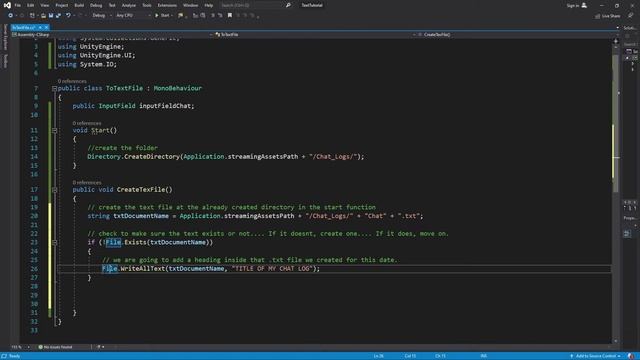Open the Server Explorer side tab

[x=5, y=37]
